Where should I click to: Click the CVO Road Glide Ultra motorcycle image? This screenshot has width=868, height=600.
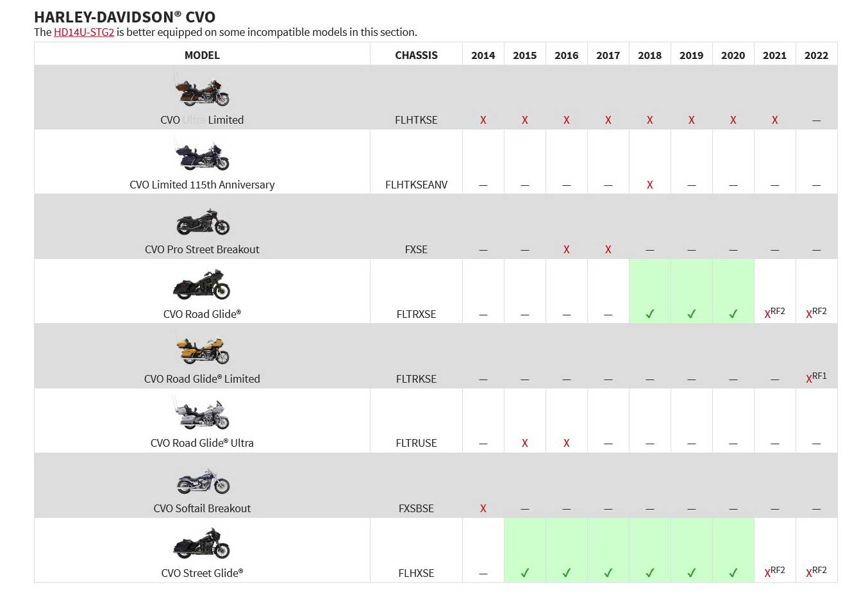point(202,413)
